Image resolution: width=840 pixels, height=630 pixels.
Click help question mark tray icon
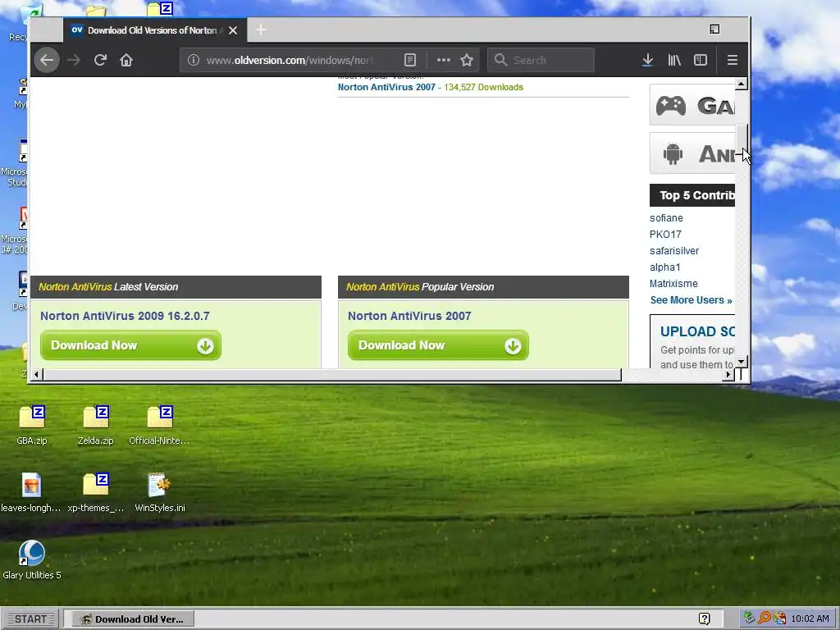pyautogui.click(x=705, y=619)
